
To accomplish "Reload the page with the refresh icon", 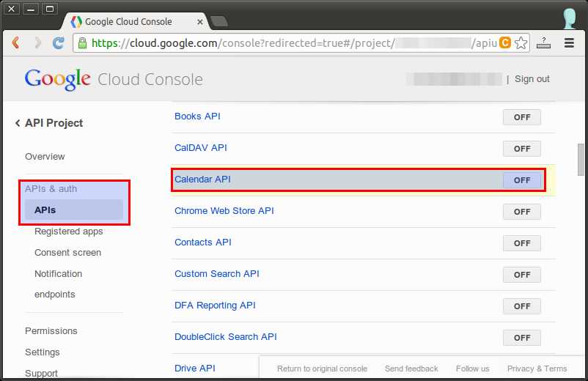I will pyautogui.click(x=58, y=42).
